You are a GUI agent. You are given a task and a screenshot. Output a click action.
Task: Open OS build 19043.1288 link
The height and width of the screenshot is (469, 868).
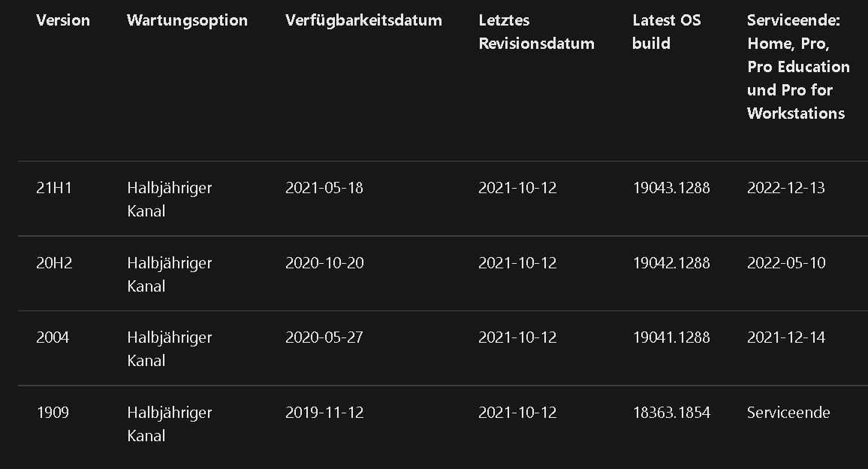671,188
